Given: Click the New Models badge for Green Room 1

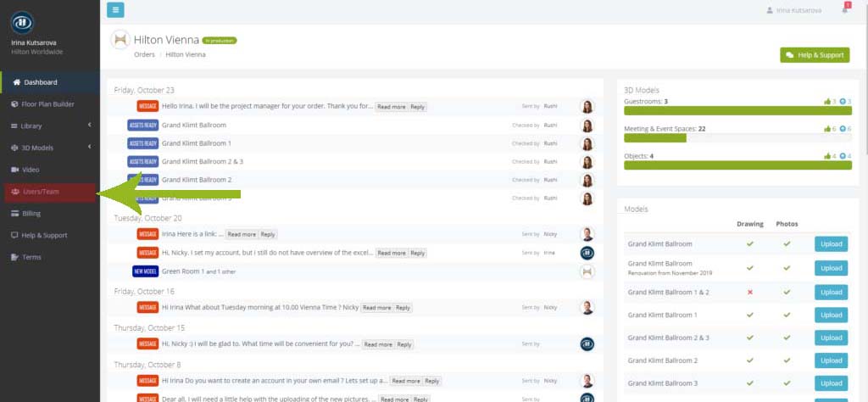Looking at the screenshot, I should (146, 271).
